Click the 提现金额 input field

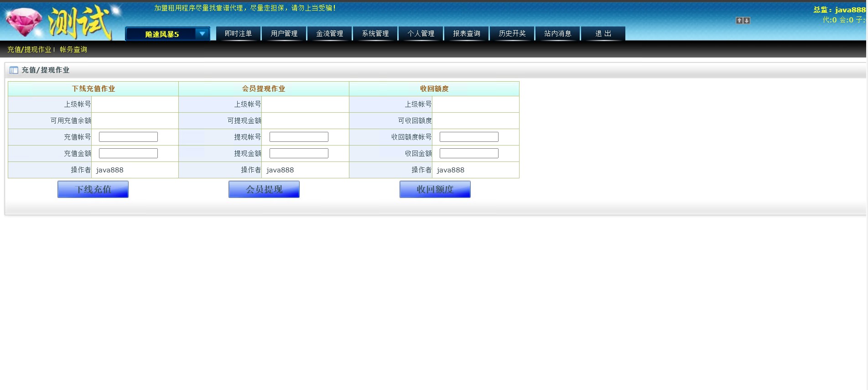[x=299, y=153]
